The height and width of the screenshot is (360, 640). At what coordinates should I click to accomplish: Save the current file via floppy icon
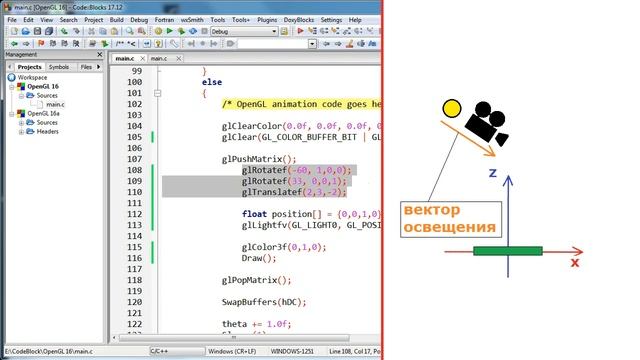(37, 31)
